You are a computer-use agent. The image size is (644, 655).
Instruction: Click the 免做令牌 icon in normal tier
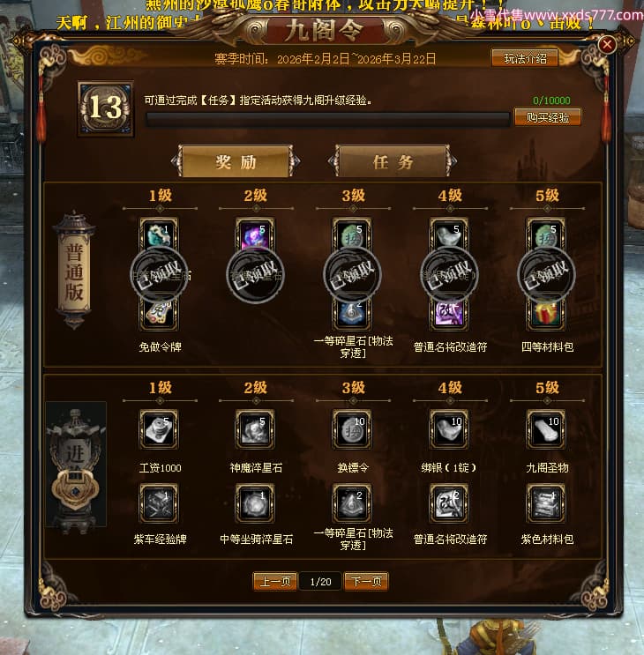click(159, 314)
